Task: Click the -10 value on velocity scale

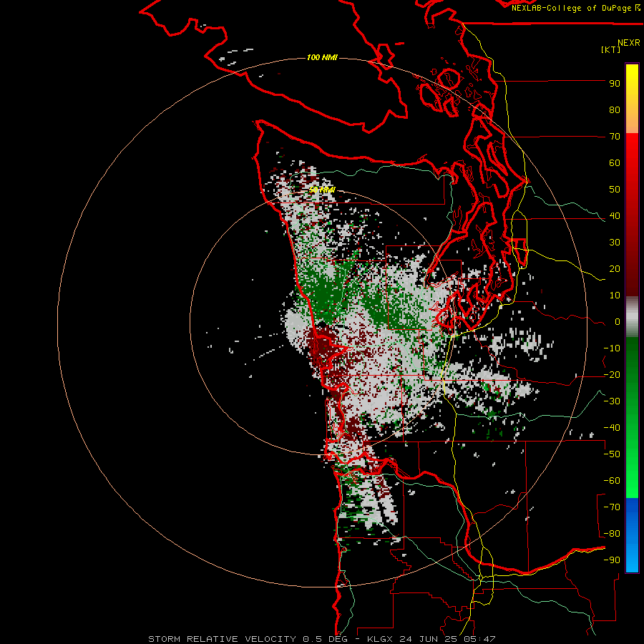Action: point(612,348)
